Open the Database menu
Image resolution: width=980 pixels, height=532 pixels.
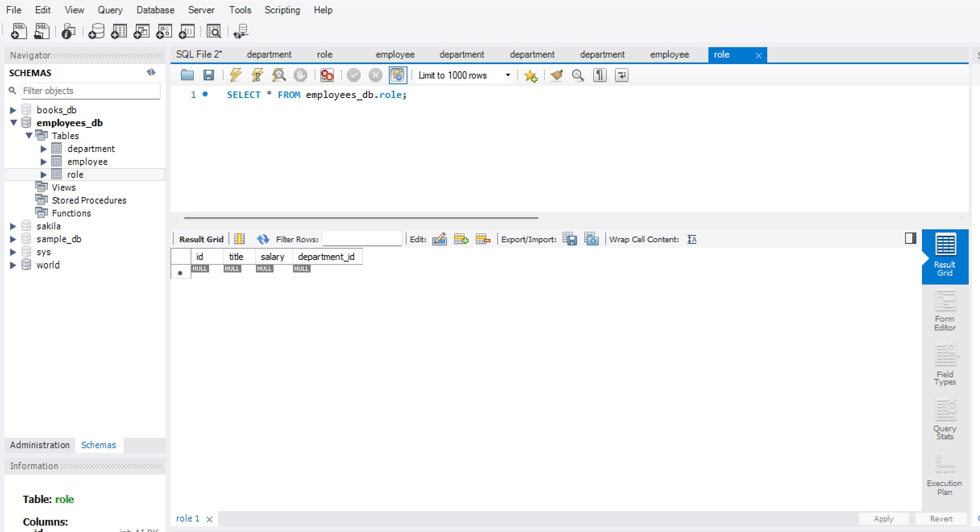(x=155, y=10)
